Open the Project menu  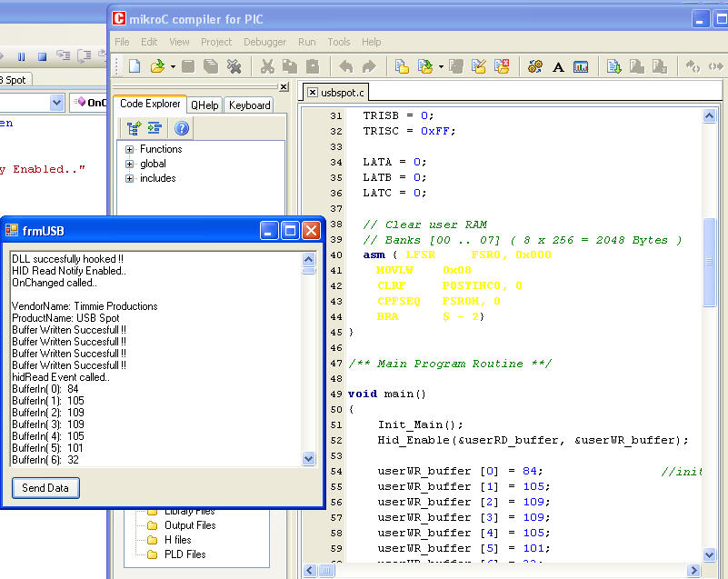pyautogui.click(x=216, y=42)
